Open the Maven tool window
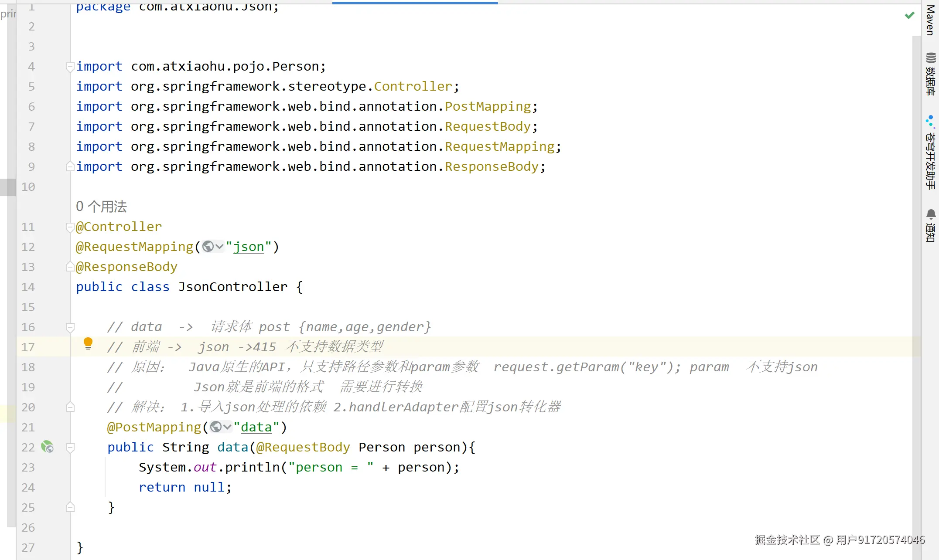The width and height of the screenshot is (939, 560). pos(930,20)
